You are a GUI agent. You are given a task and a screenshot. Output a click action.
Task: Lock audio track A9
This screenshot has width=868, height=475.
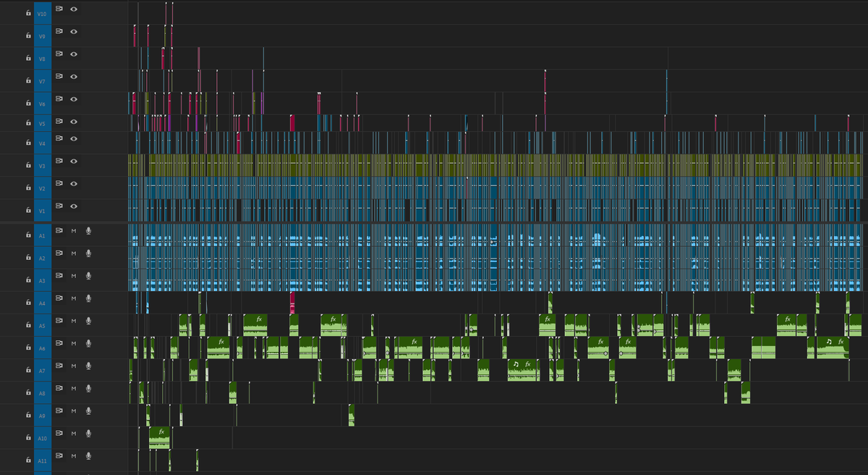(27, 415)
